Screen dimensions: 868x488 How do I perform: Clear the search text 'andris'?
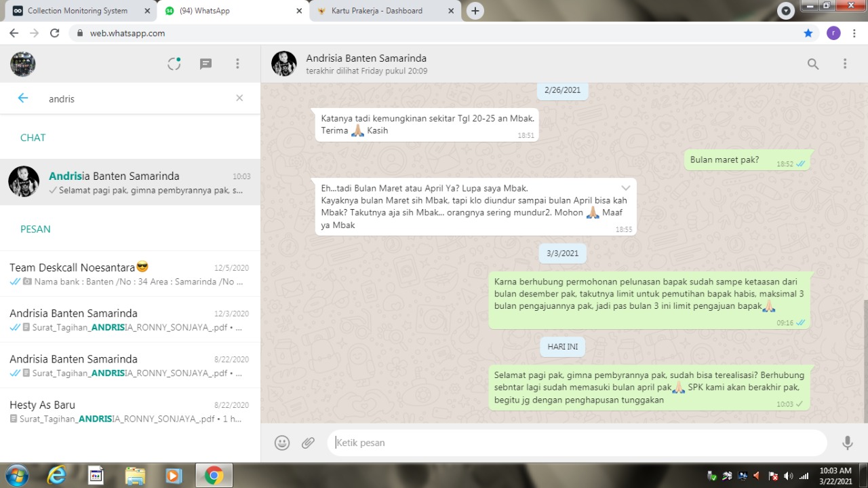[239, 98]
